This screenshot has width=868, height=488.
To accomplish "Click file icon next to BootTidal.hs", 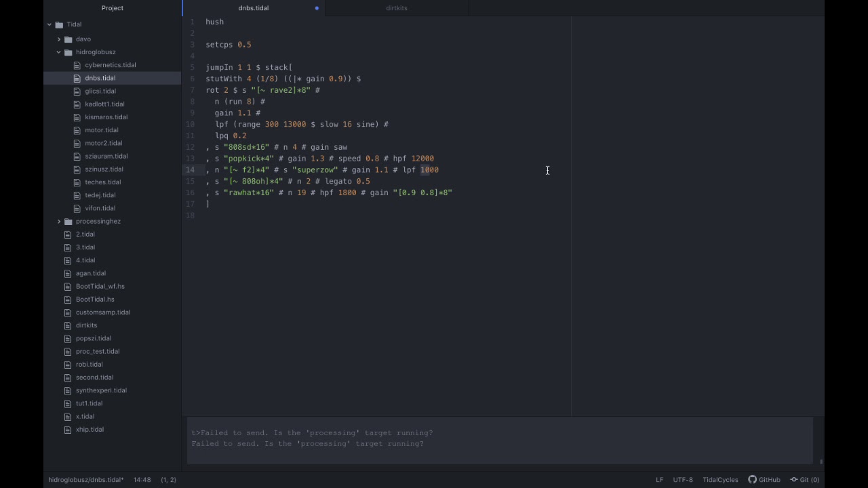I will 68,300.
